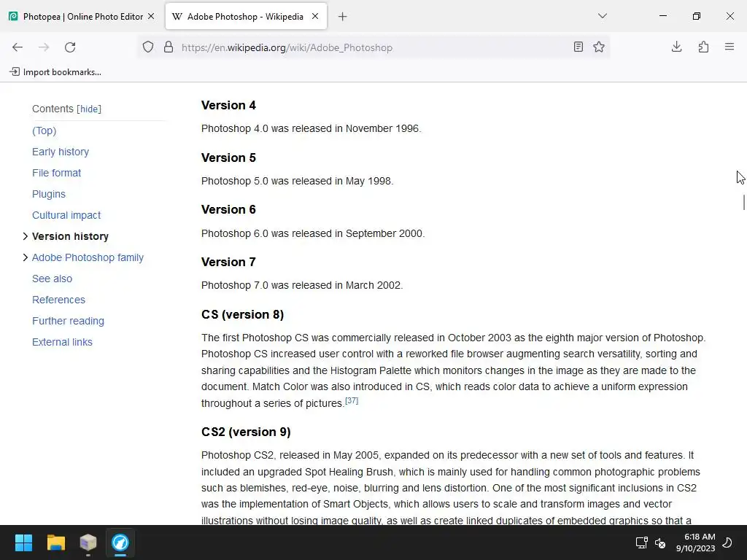This screenshot has height=560, width=747.
Task: Open the Windows Start menu
Action: (x=23, y=542)
